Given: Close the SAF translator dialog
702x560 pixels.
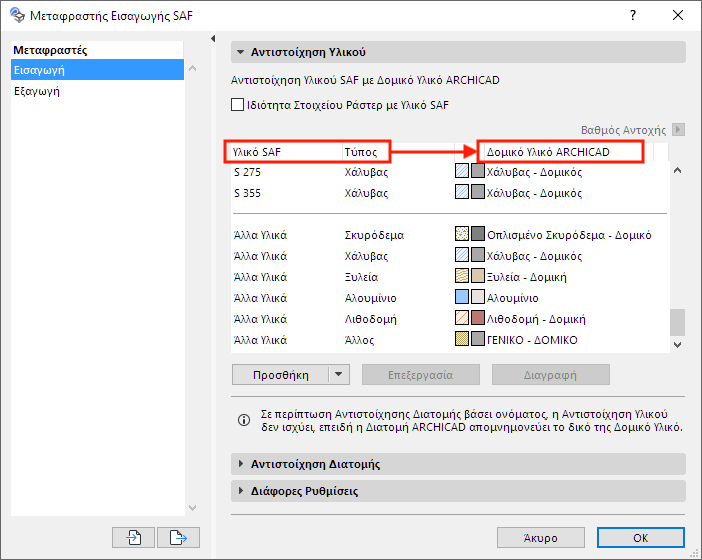Looking at the screenshot, I should click(678, 15).
